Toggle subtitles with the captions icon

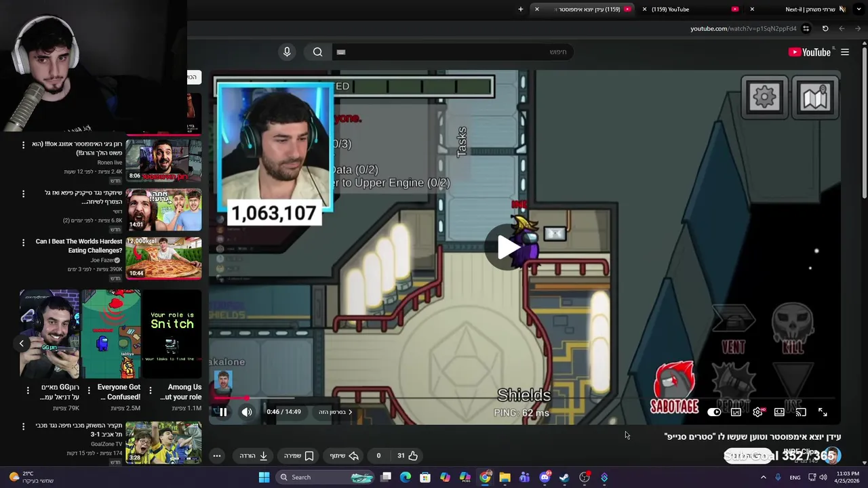[736, 412]
